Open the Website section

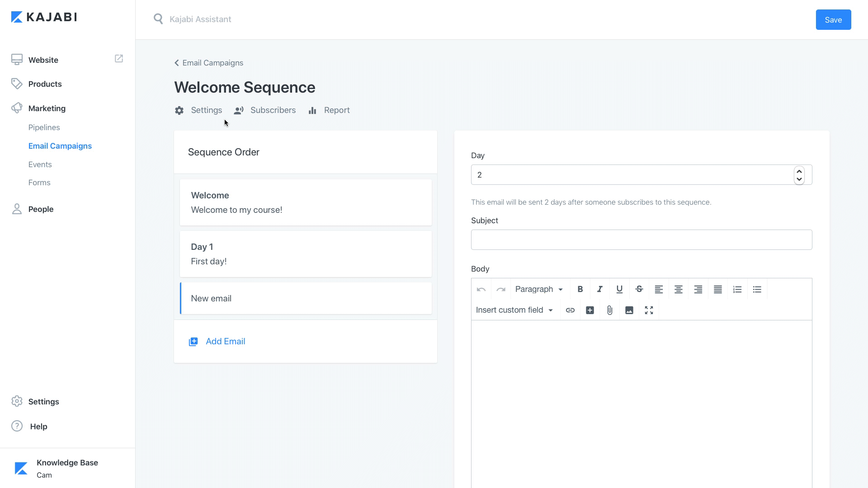(x=43, y=60)
